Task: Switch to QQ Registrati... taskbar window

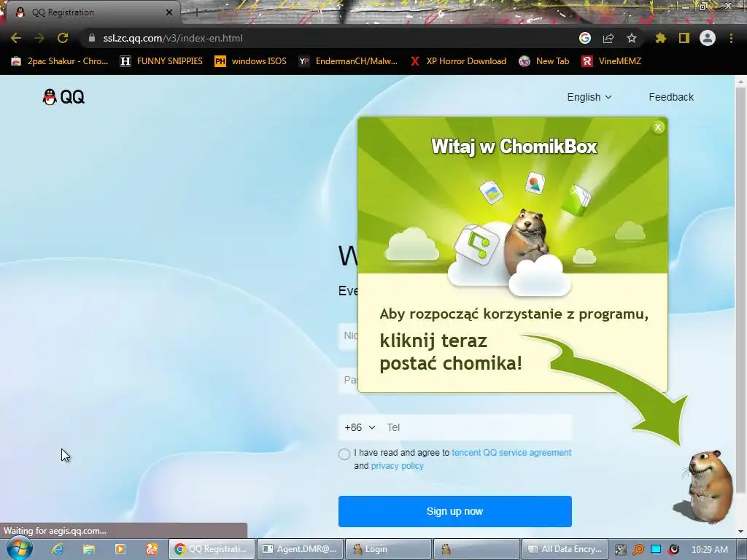Action: (x=212, y=549)
